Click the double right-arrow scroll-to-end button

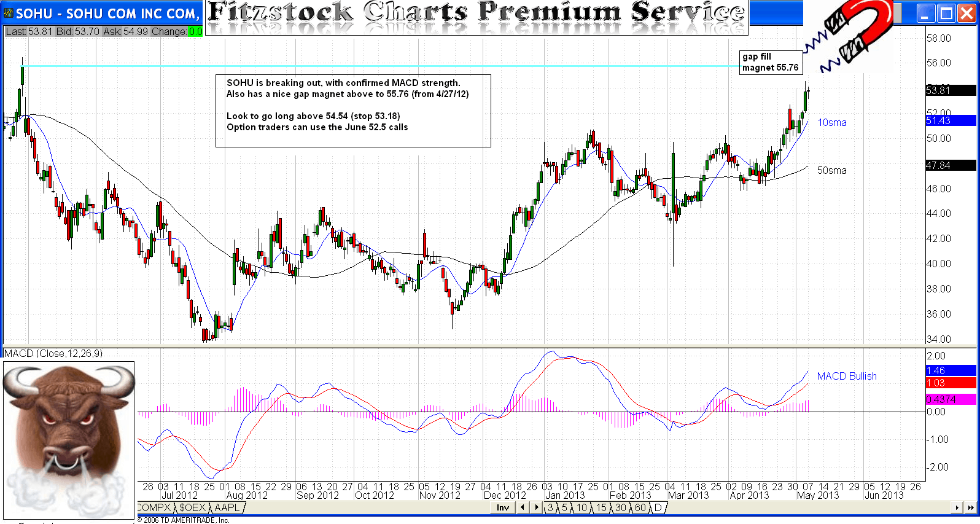(970, 507)
